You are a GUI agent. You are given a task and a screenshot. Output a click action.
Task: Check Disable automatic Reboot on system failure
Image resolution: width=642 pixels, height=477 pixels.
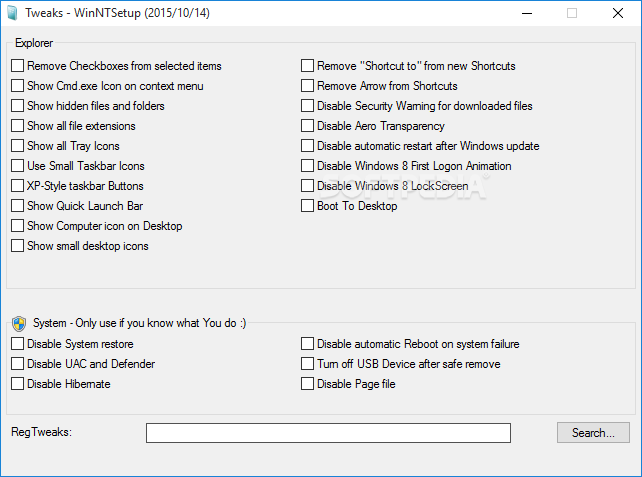pyautogui.click(x=307, y=344)
